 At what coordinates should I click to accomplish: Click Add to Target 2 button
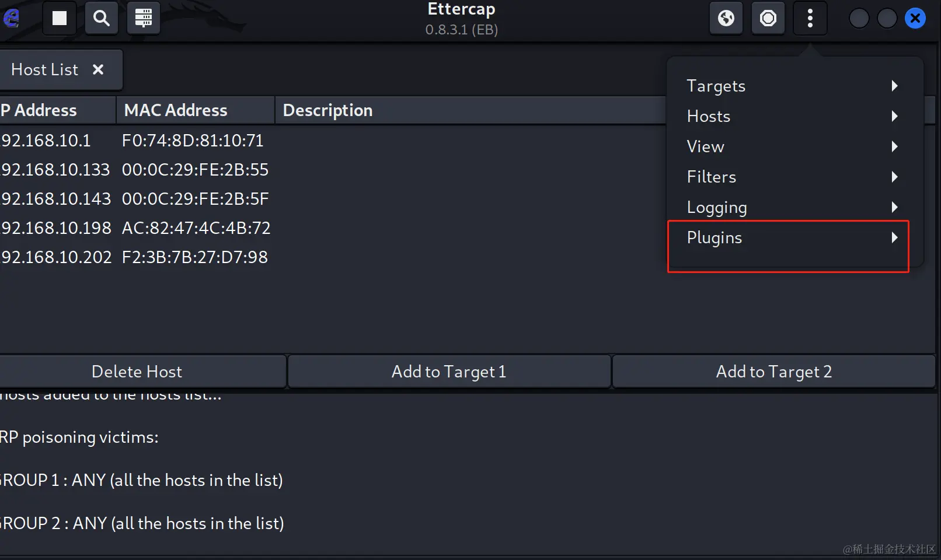(x=774, y=372)
